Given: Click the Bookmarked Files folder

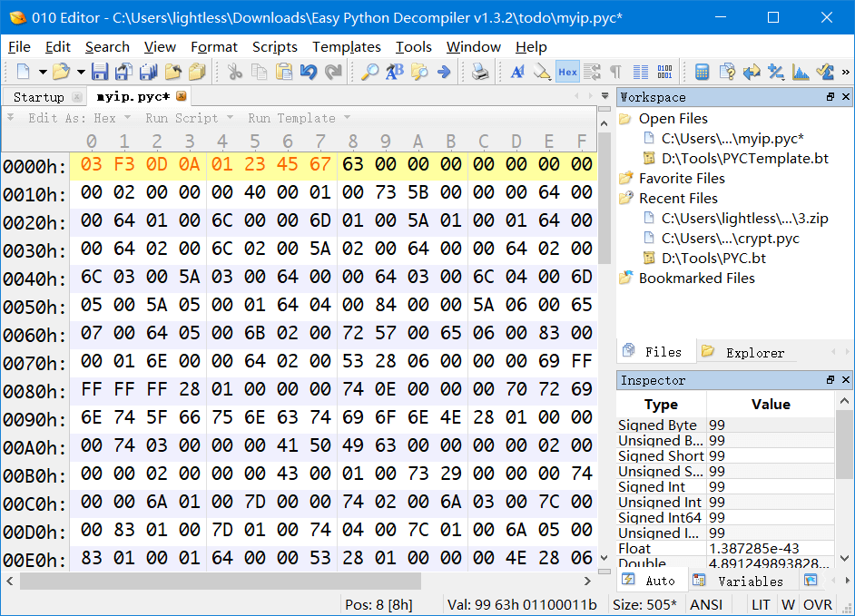Looking at the screenshot, I should tap(697, 279).
